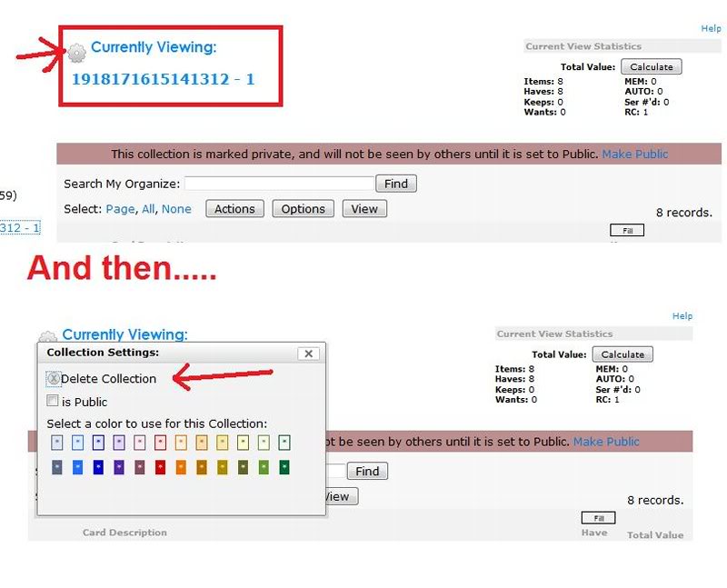Close the Collection Settings dialog

click(308, 354)
